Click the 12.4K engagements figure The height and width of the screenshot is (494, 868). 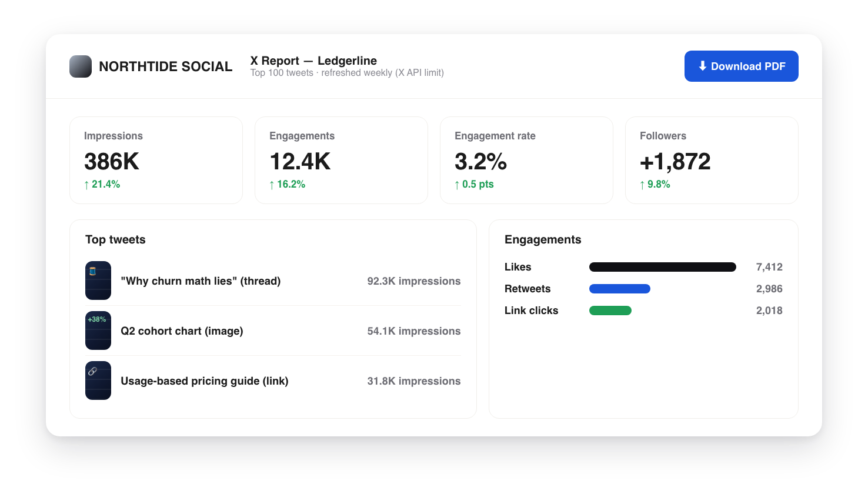(x=300, y=162)
